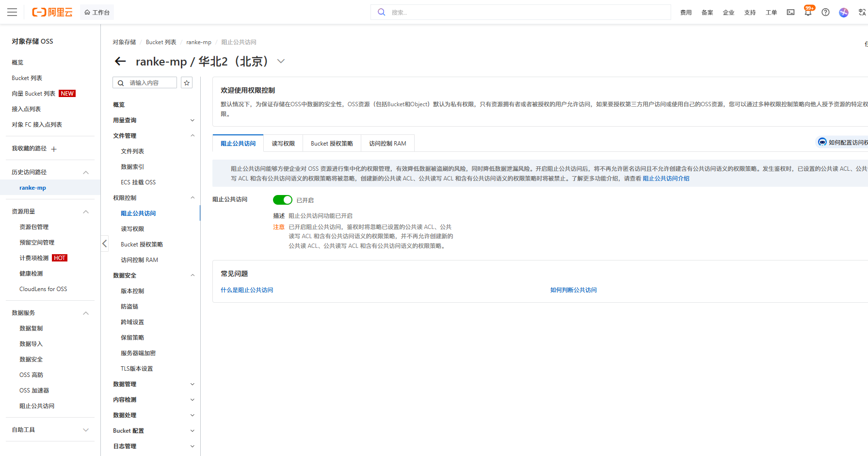Viewport: 868px width, 456px height.
Task: Switch to the Bucket 授权策略 tab
Action: point(332,144)
